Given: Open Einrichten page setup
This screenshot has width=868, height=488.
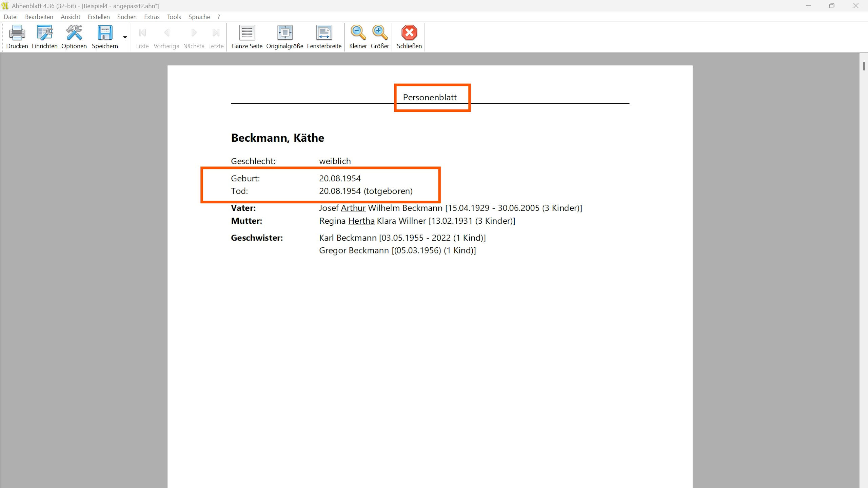Looking at the screenshot, I should point(44,33).
